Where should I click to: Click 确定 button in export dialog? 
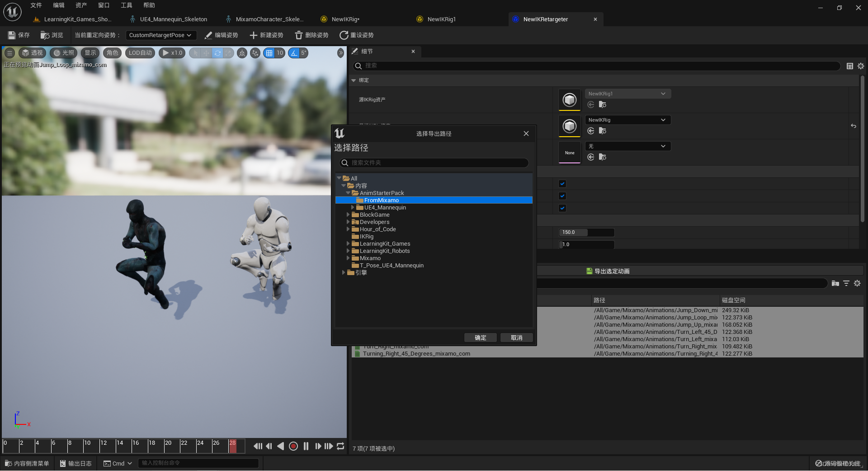[x=481, y=338]
